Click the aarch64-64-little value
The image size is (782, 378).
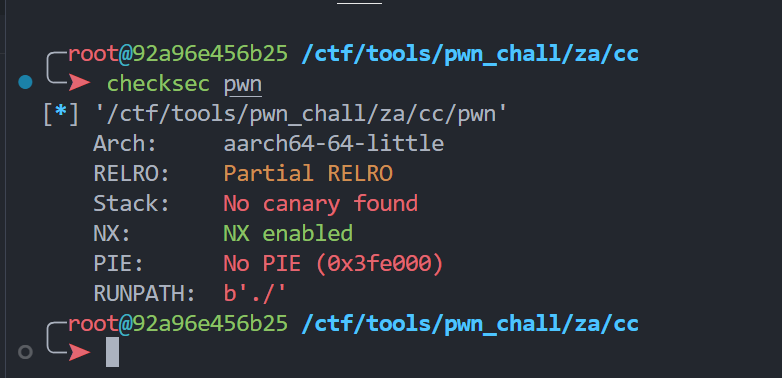point(334,144)
